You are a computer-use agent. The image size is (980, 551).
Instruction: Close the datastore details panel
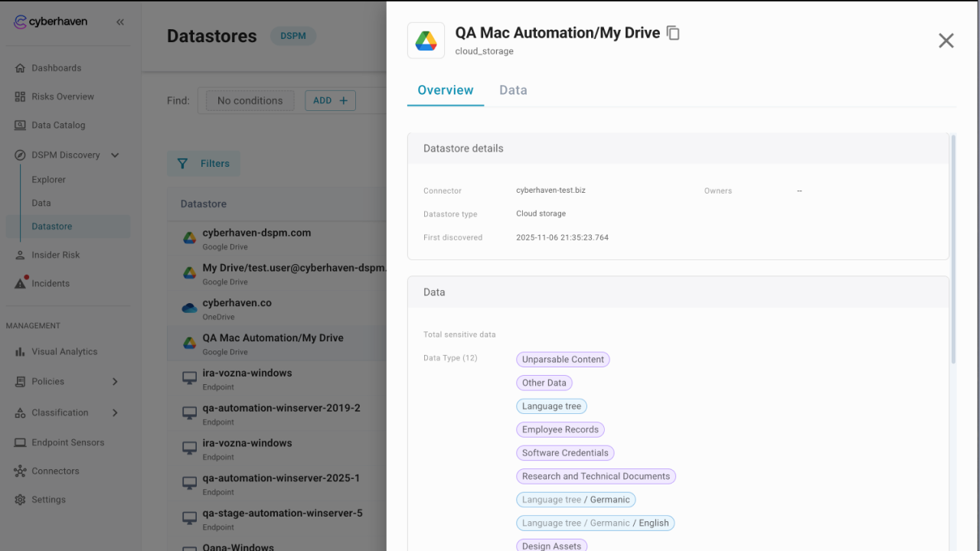click(946, 41)
